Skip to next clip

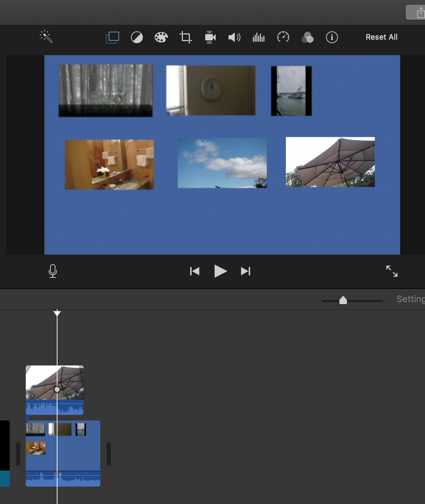[246, 271]
